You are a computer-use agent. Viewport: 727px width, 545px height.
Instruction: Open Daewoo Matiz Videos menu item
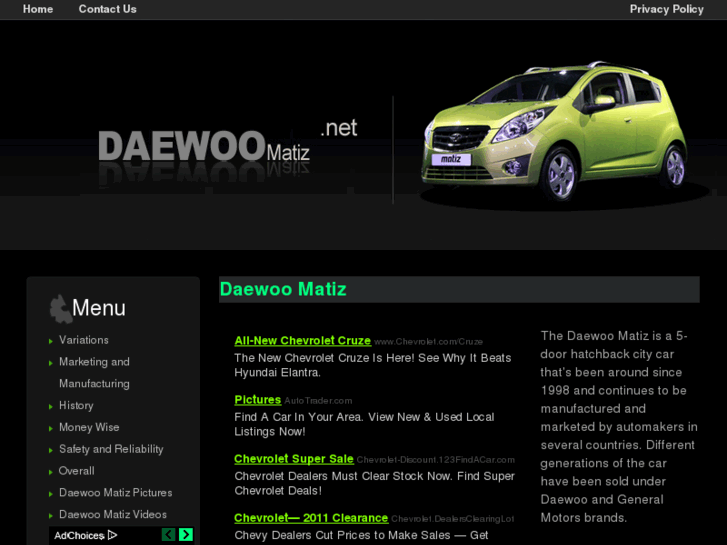tap(113, 514)
